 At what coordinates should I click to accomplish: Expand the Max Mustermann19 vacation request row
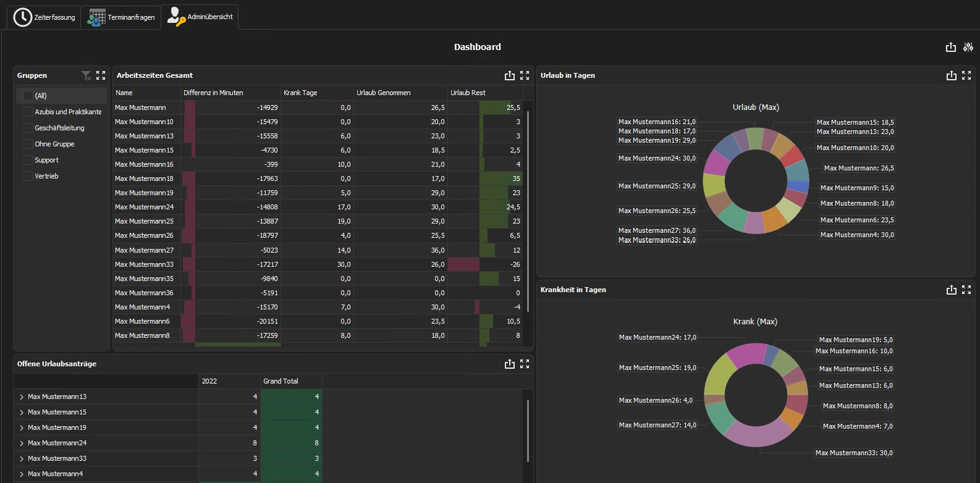click(x=22, y=427)
